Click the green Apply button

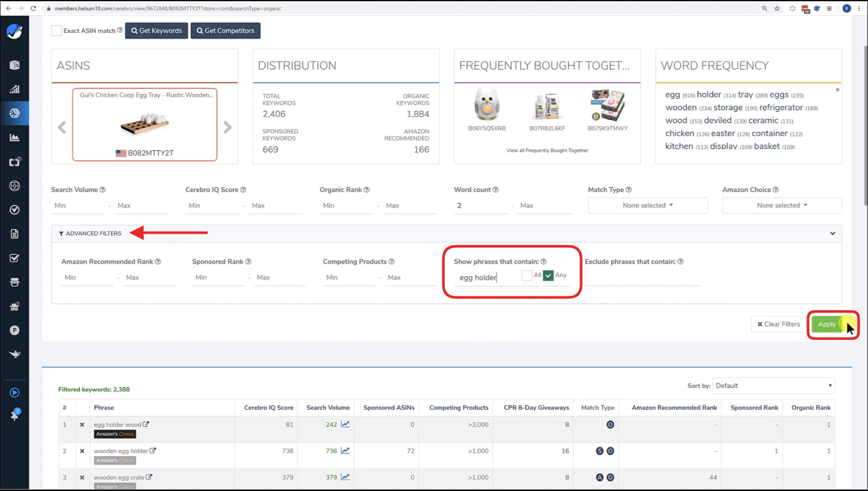(x=827, y=325)
